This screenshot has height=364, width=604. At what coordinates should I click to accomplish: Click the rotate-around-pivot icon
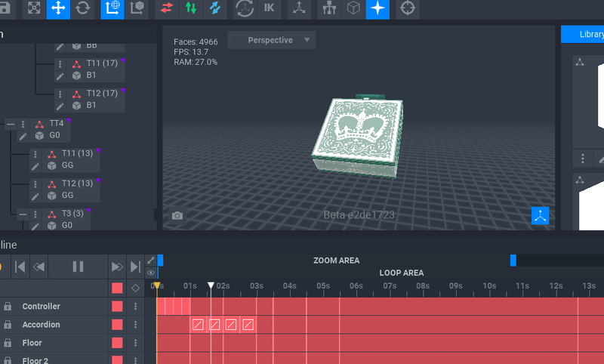(x=245, y=8)
